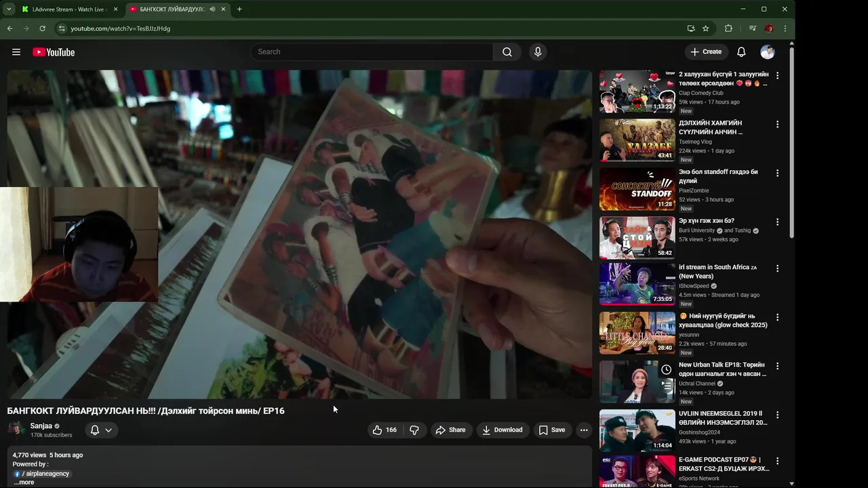Viewport: 868px width, 488px height.
Task: View site information icon in address bar
Action: point(62,28)
